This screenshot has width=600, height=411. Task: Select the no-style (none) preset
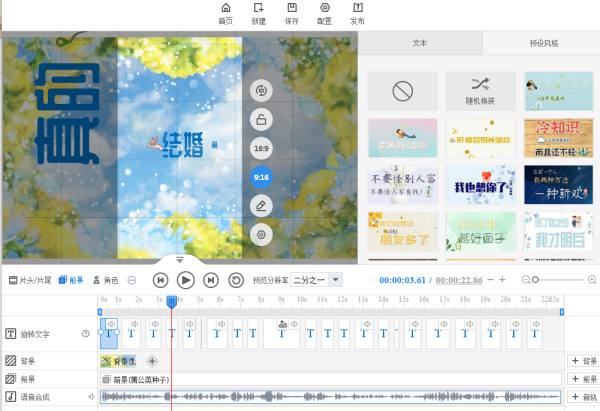(x=403, y=91)
